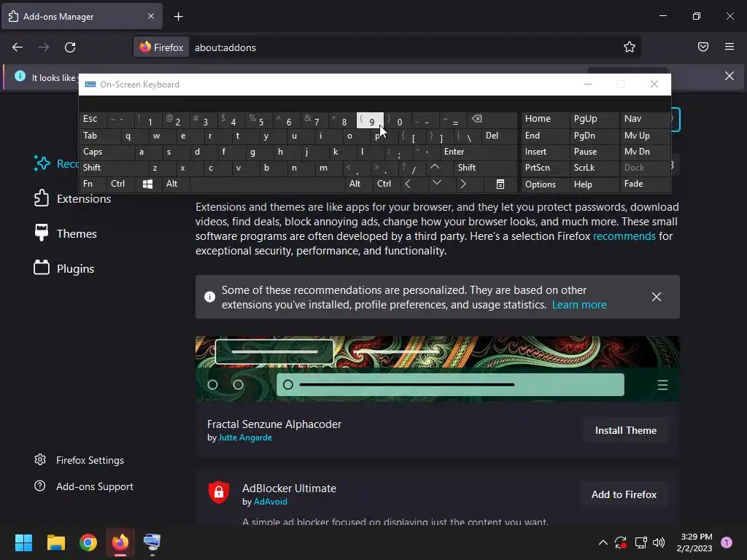
Task: Click the PrtScn key on On-Screen Keyboard
Action: point(545,168)
